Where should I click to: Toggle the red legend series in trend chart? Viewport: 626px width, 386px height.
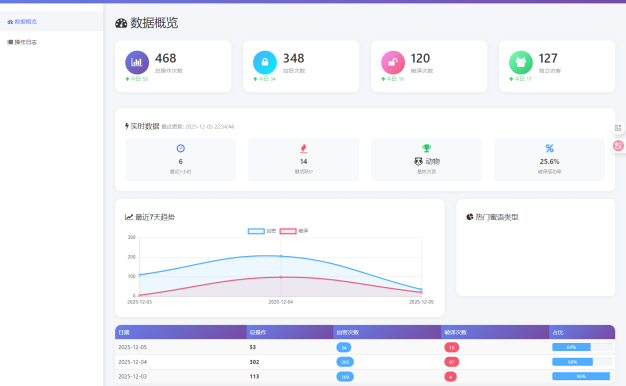click(x=294, y=231)
